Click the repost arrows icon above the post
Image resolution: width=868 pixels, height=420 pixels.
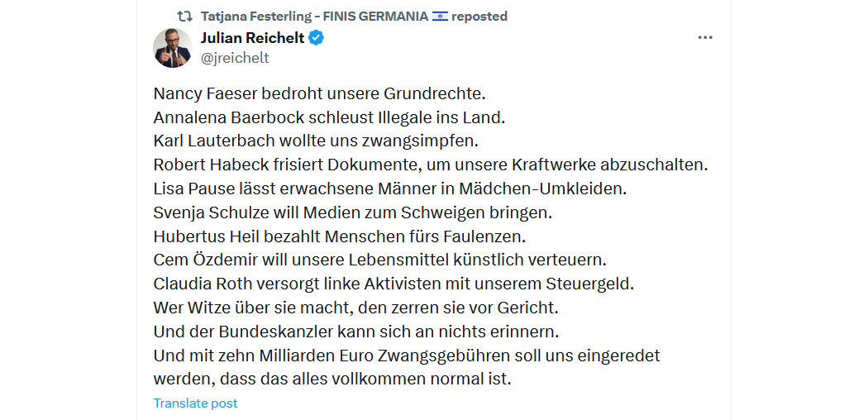[x=184, y=17]
